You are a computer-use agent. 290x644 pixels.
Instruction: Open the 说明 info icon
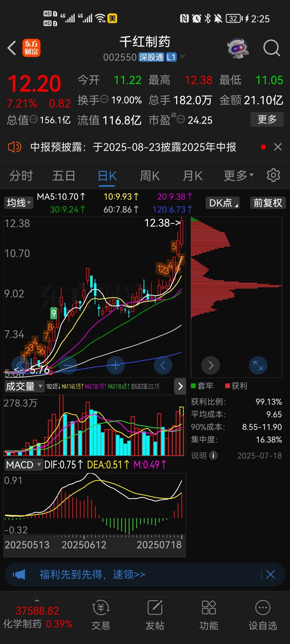(213, 455)
